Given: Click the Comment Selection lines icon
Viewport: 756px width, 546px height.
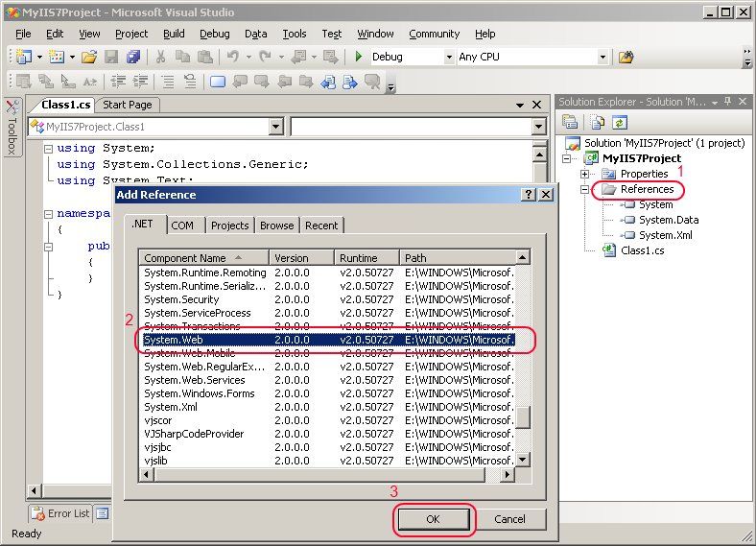Looking at the screenshot, I should 168,82.
